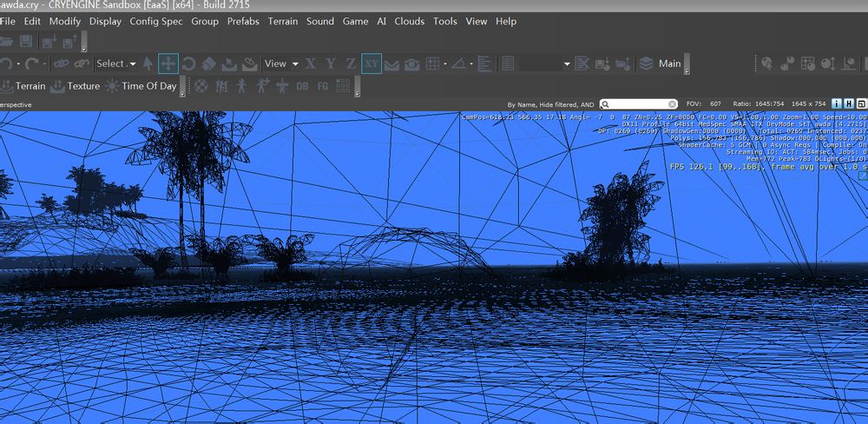This screenshot has width=868, height=424.
Task: Open the Terrain editor button
Action: [23, 86]
